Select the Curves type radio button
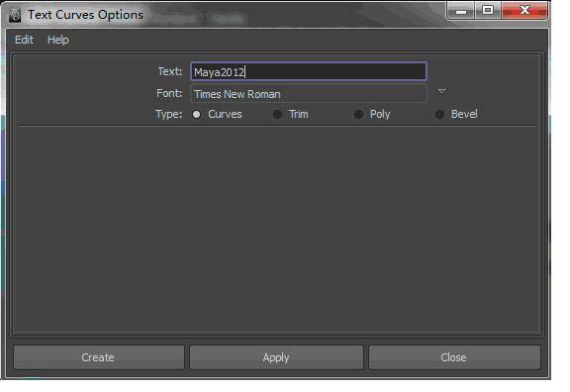This screenshot has height=392, width=570. 196,115
